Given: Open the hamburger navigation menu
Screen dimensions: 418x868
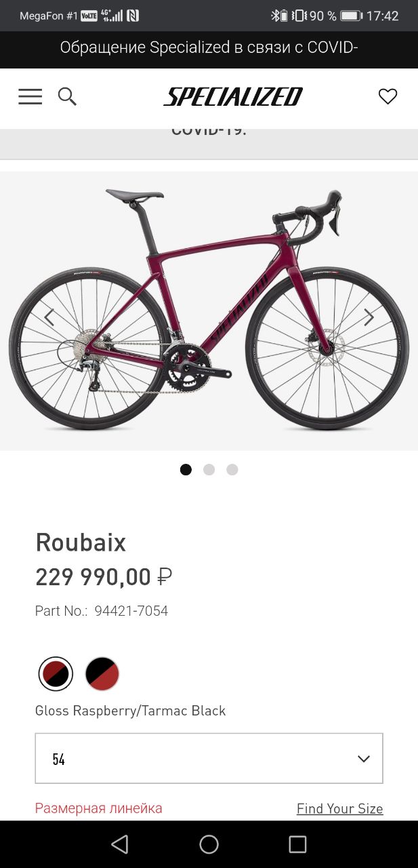Looking at the screenshot, I should (x=30, y=97).
